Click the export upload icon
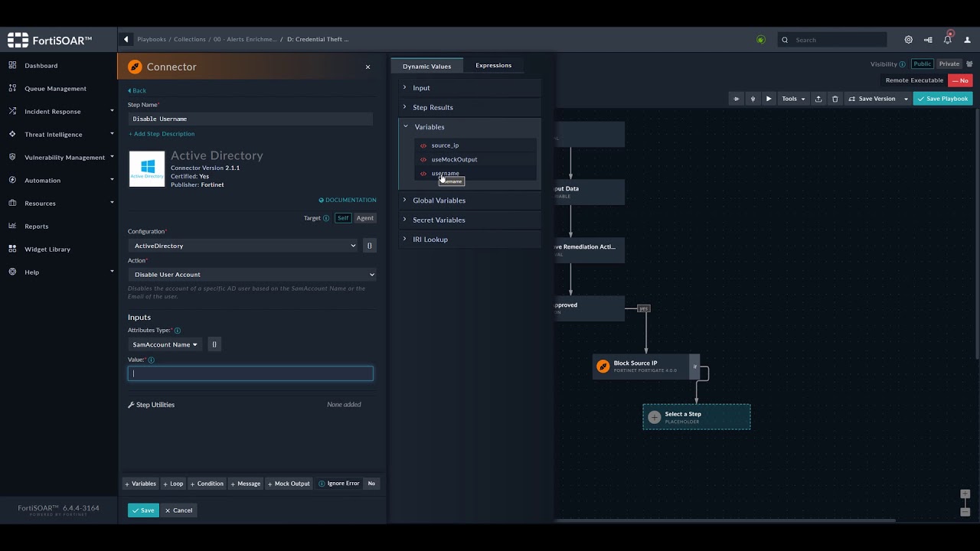Image resolution: width=980 pixels, height=551 pixels. coord(818,99)
